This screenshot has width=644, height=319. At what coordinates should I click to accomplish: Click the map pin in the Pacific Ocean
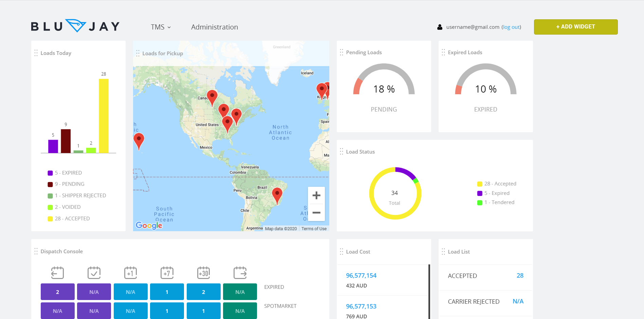[139, 141]
